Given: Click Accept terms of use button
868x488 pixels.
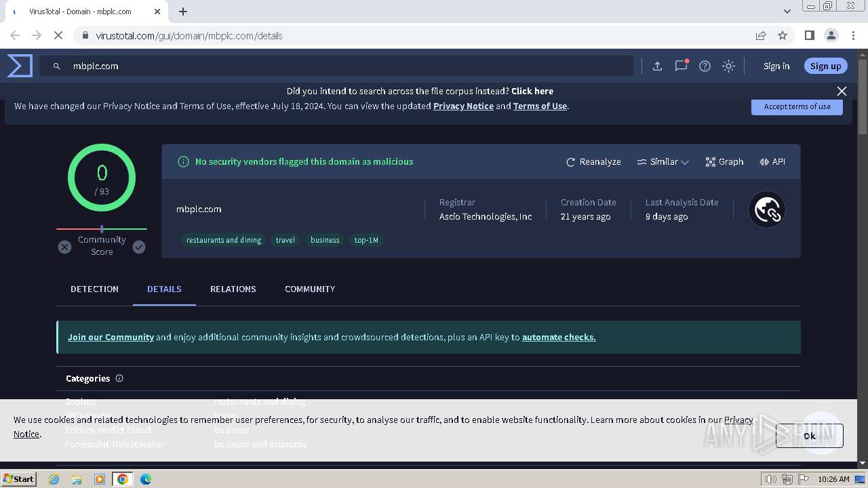Looking at the screenshot, I should tap(797, 106).
